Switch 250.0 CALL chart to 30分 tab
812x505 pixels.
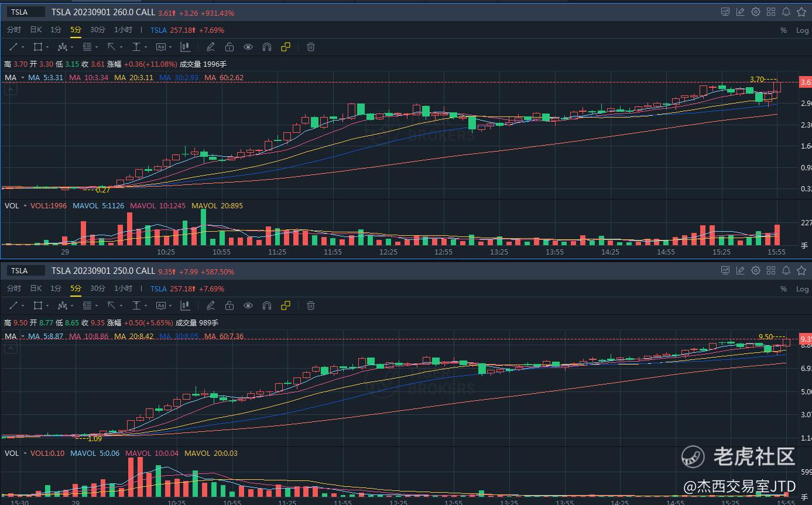click(98, 288)
